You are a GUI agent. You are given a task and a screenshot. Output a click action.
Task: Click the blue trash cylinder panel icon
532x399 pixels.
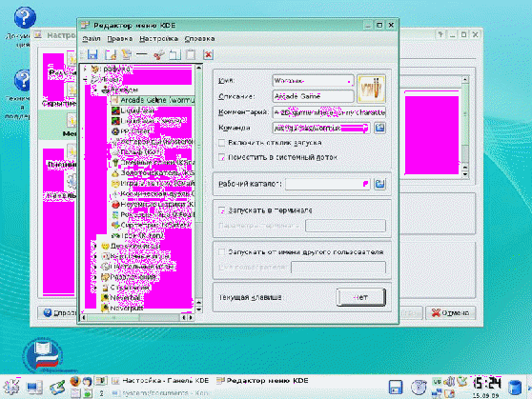[x=515, y=388]
